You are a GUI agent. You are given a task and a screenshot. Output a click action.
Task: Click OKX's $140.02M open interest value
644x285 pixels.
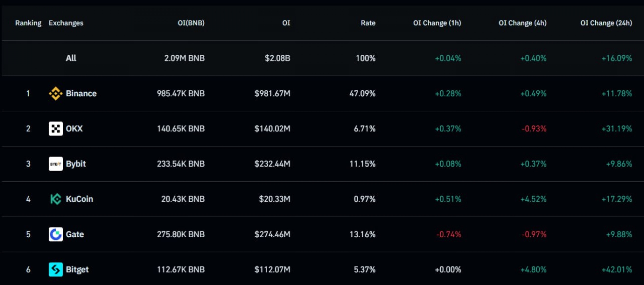point(272,129)
